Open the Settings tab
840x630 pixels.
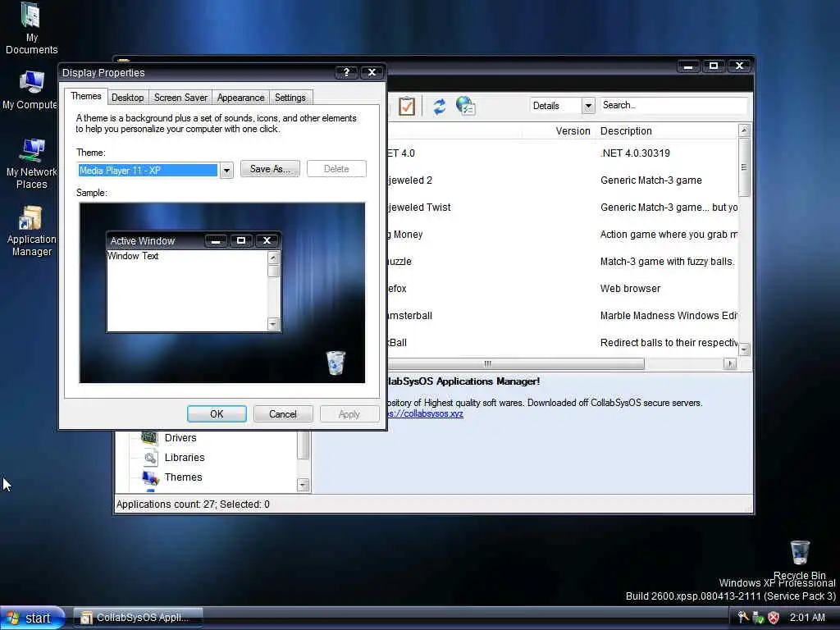point(290,98)
